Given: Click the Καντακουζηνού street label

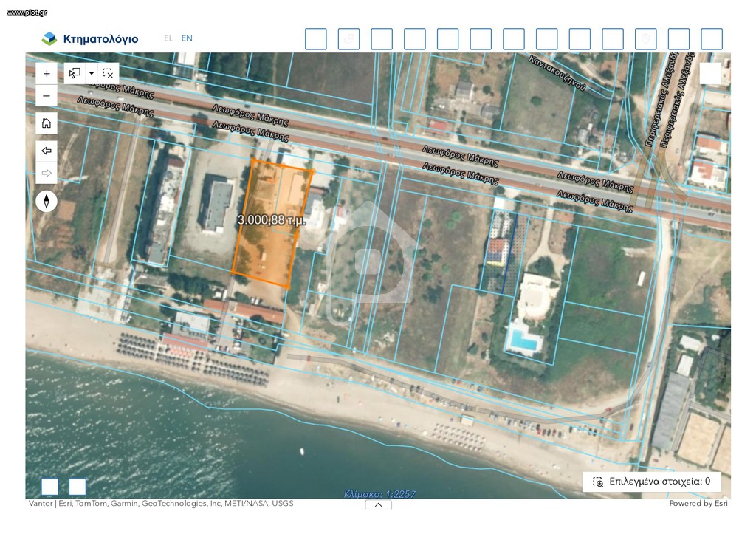Looking at the screenshot, I should click(x=557, y=72).
